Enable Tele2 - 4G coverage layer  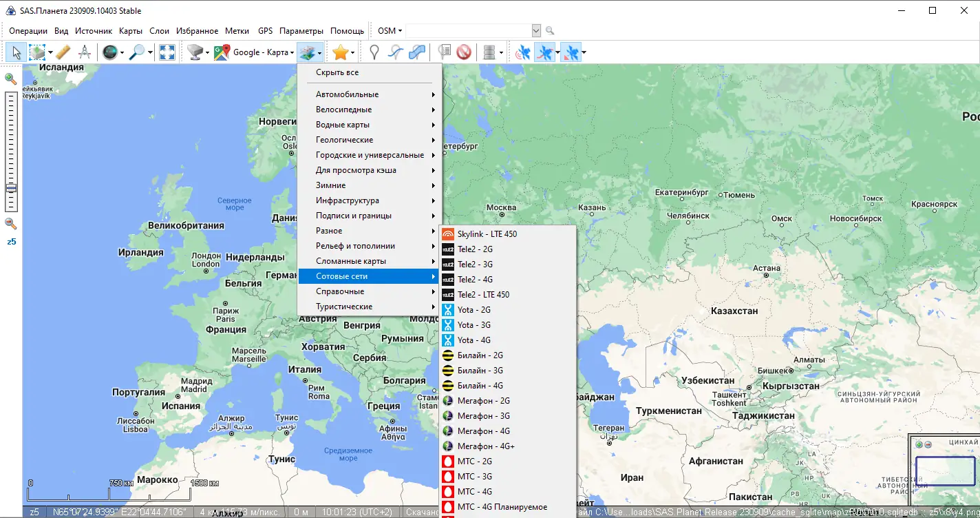508,280
